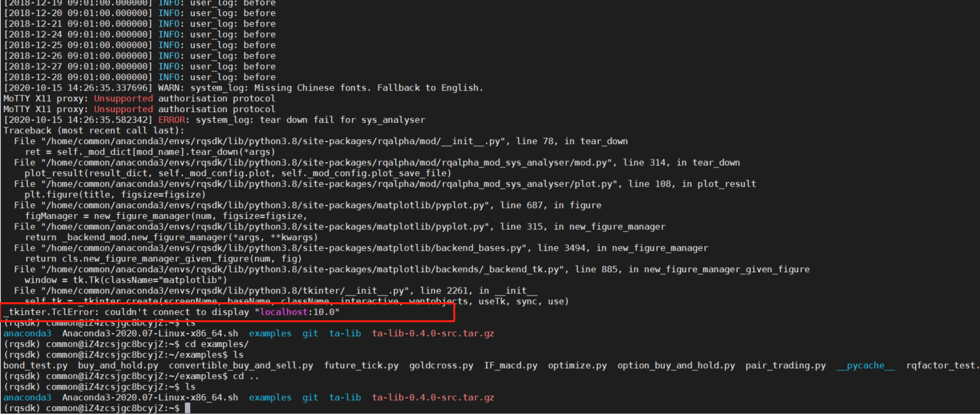Click the plt.figure(title, figsize=figsize) code line
This screenshot has width=980, height=415.
coord(115,195)
